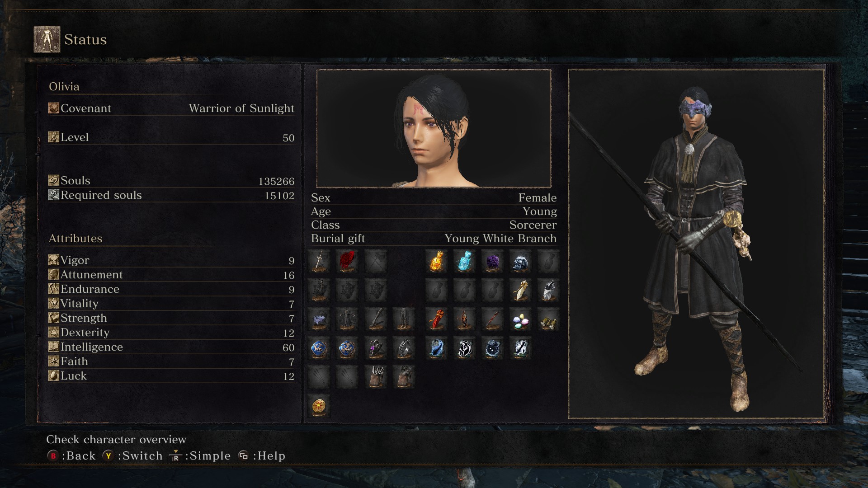Click the Back button prompt
The height and width of the screenshot is (488, 868).
click(x=71, y=455)
